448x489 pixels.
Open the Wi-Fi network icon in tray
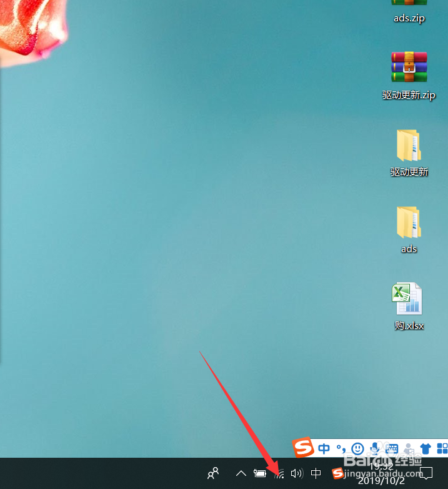279,474
